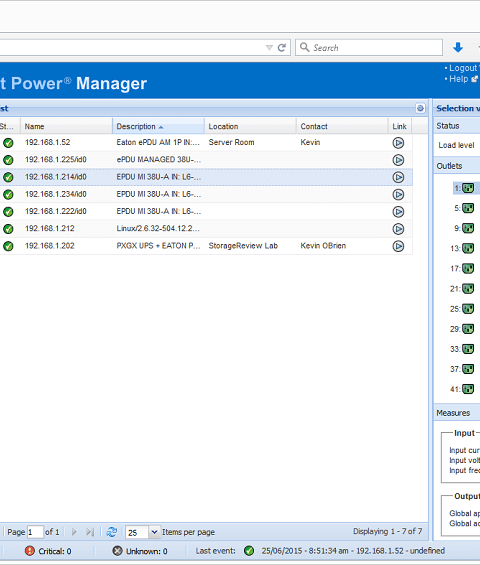Select outlet 21 icon
The image size is (480, 565).
(x=468, y=289)
